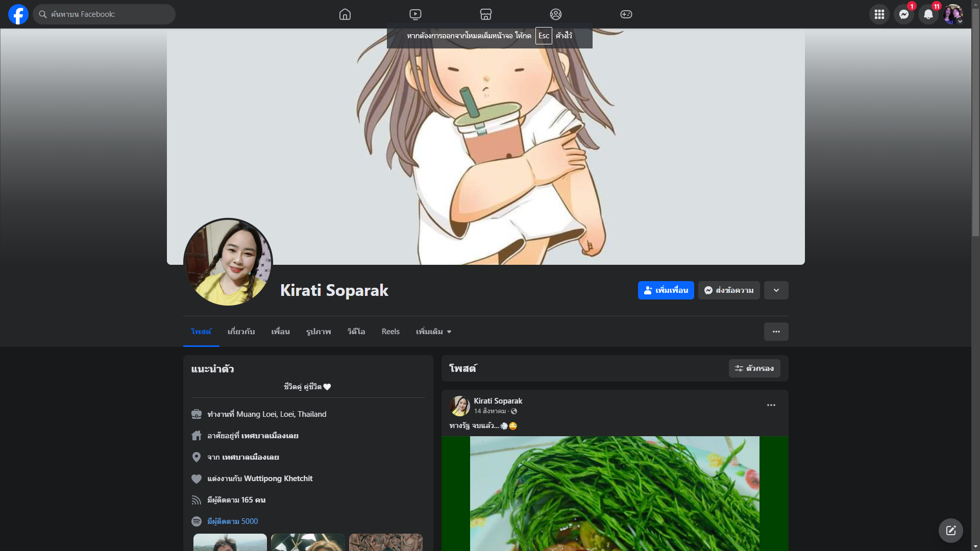Open the apps menu grid icon
This screenshot has height=551, width=980.
pyautogui.click(x=879, y=14)
